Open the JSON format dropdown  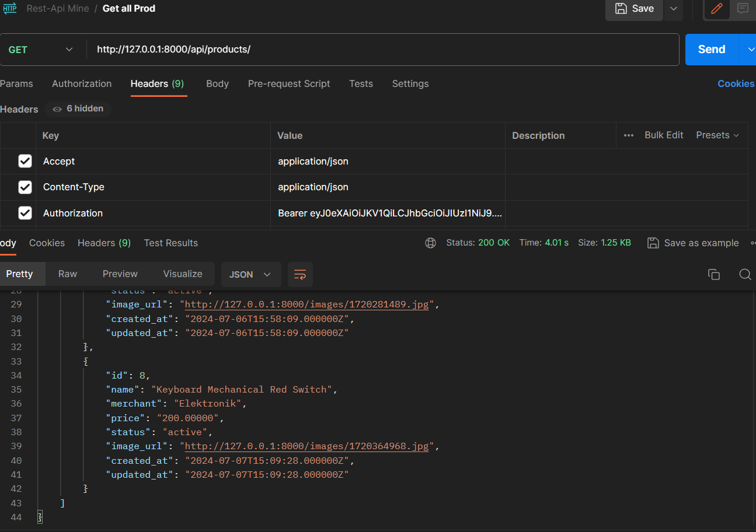click(251, 274)
